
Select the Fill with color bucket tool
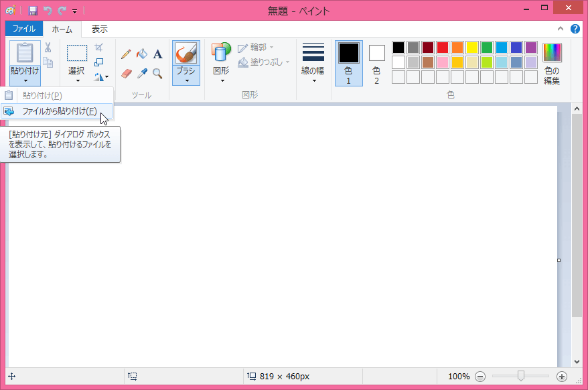coord(142,54)
